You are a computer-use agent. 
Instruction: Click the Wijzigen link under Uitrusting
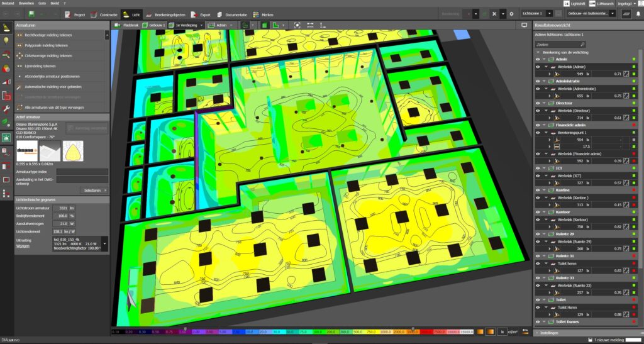(22, 245)
